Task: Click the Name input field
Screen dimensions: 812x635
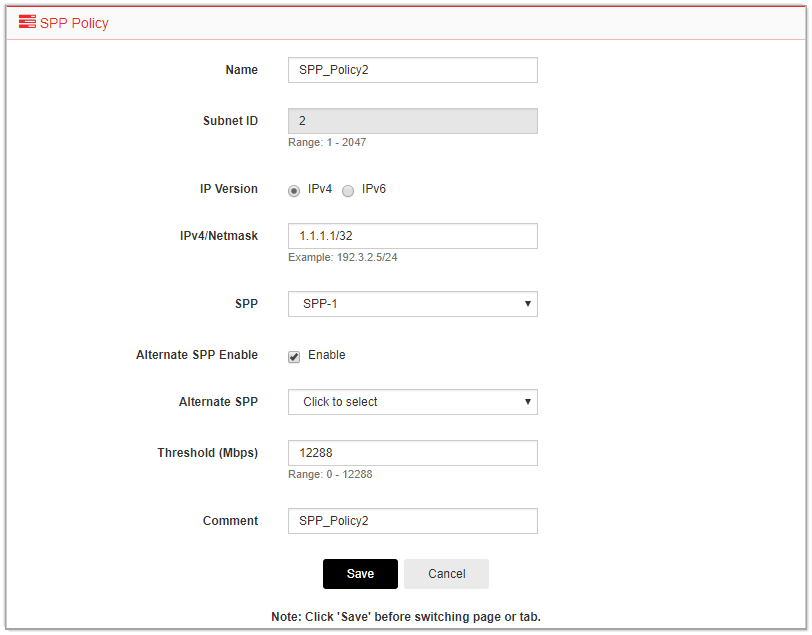Action: [413, 70]
